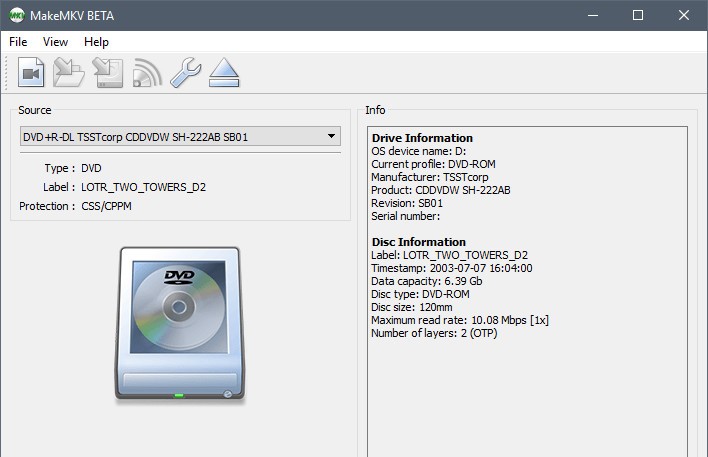
Task: Eject the disc with the eject icon
Action: 224,72
